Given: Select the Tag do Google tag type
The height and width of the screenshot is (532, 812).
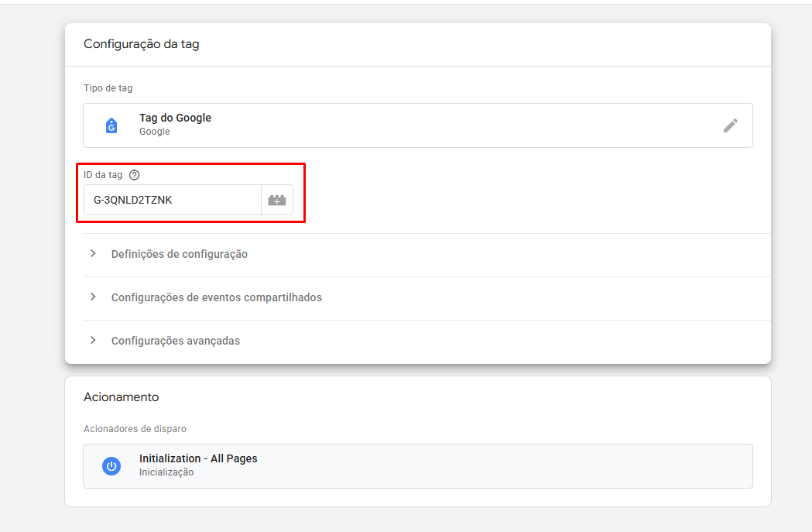Looking at the screenshot, I should click(x=418, y=125).
